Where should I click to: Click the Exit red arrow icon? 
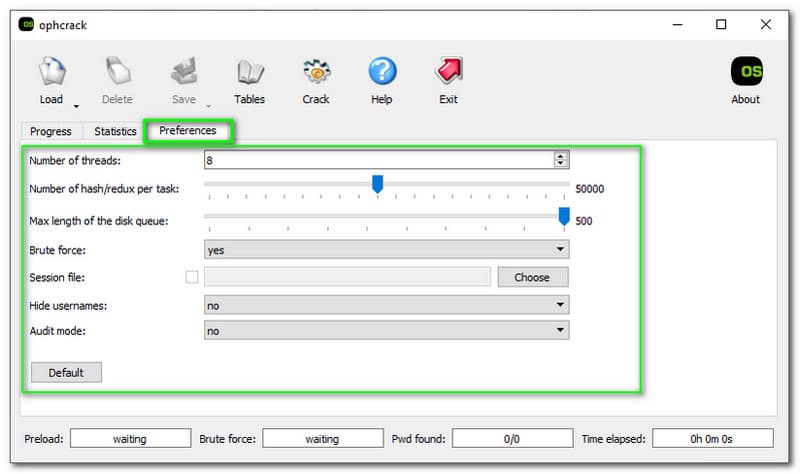[448, 70]
